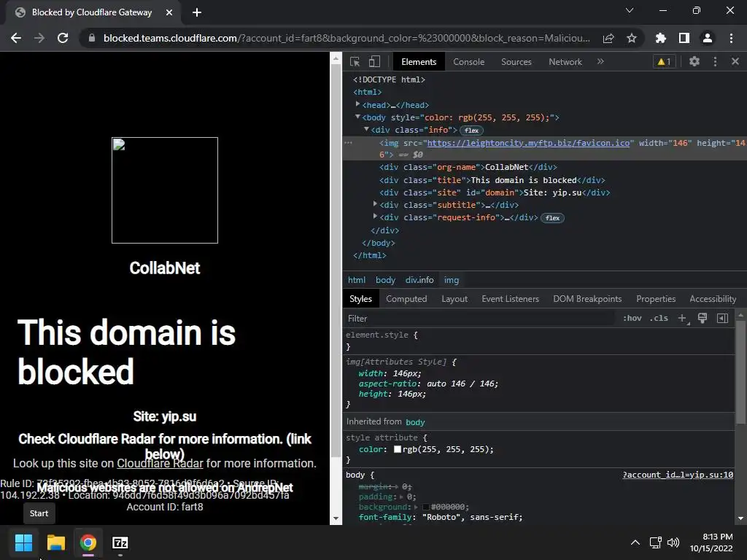The width and height of the screenshot is (747, 560).
Task: Open the Styles pane tab
Action: coord(360,299)
